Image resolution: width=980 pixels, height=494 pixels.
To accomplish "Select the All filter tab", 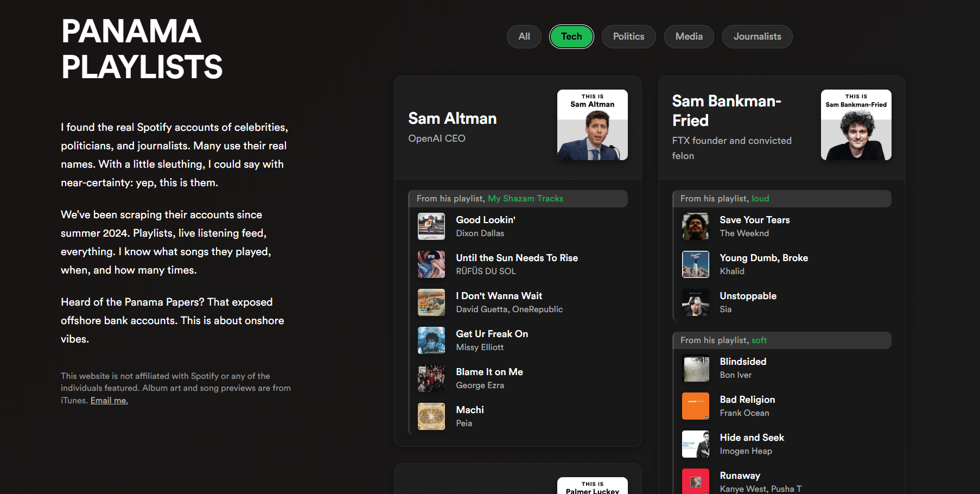I will 524,36.
